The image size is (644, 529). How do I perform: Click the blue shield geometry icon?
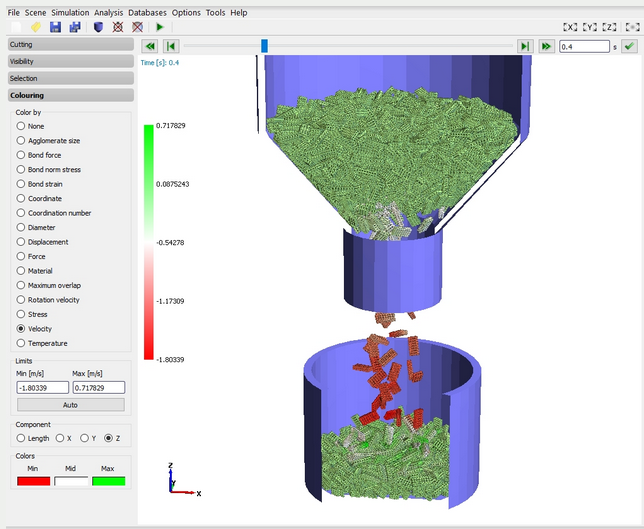(x=97, y=27)
